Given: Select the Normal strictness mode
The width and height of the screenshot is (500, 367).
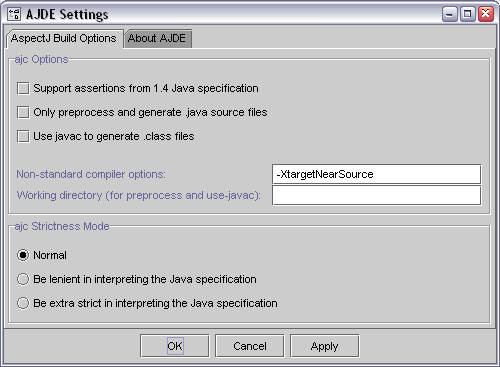Looking at the screenshot, I should tap(23, 255).
